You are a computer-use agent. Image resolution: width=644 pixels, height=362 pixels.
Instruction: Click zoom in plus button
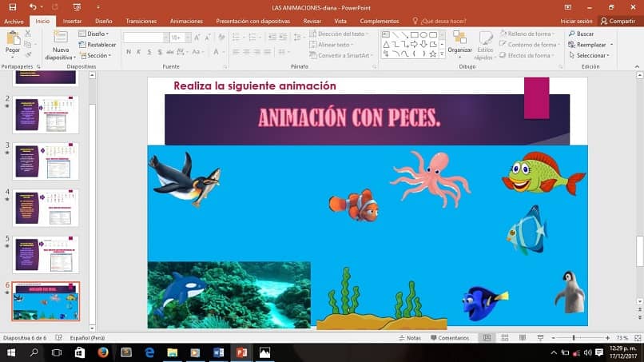click(607, 338)
